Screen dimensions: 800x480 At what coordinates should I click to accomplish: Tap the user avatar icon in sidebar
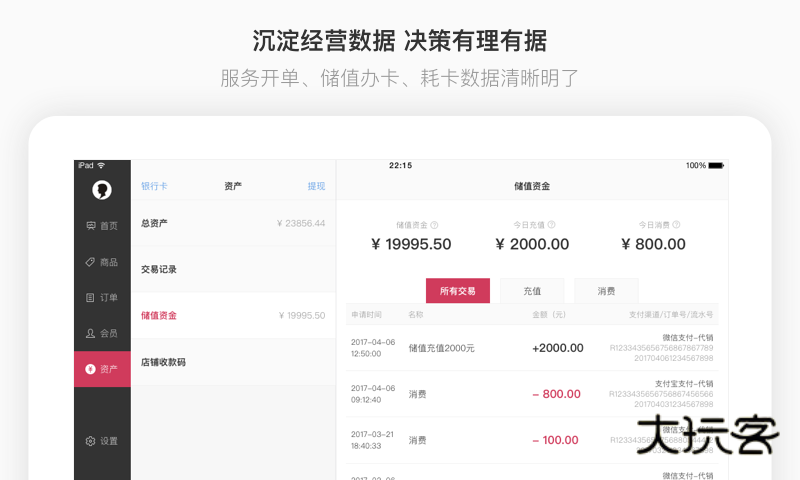click(x=102, y=190)
